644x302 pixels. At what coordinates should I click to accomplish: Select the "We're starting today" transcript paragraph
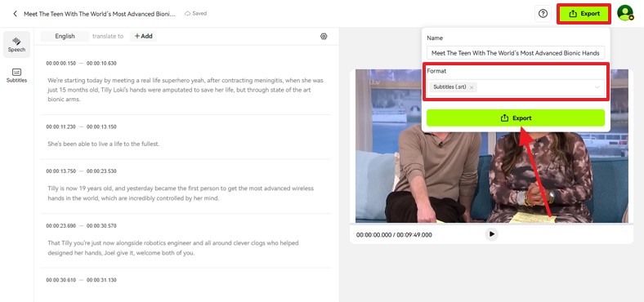pos(186,90)
